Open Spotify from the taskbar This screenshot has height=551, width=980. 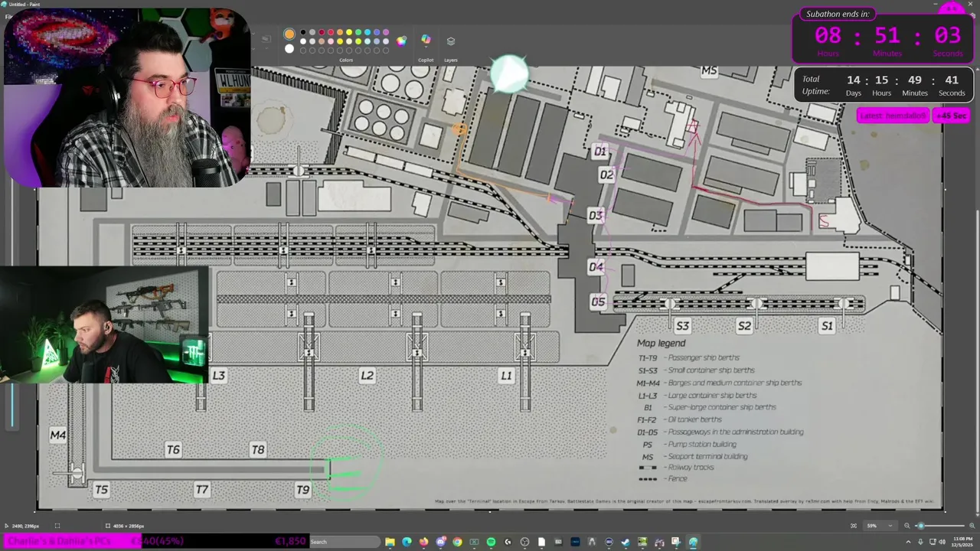tap(491, 542)
